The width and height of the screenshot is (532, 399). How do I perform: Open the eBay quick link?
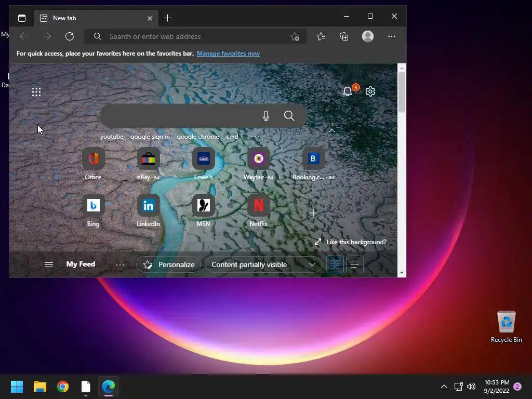[x=148, y=164]
